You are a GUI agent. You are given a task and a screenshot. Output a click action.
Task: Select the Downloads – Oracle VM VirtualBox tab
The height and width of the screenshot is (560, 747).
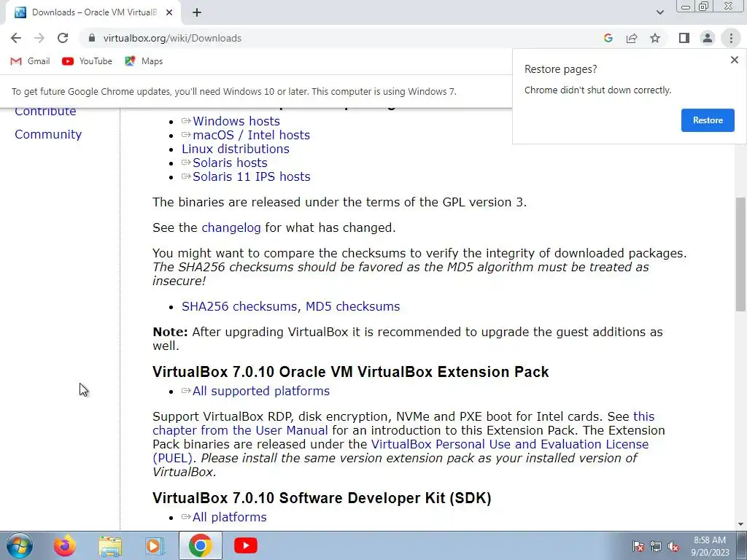[93, 12]
